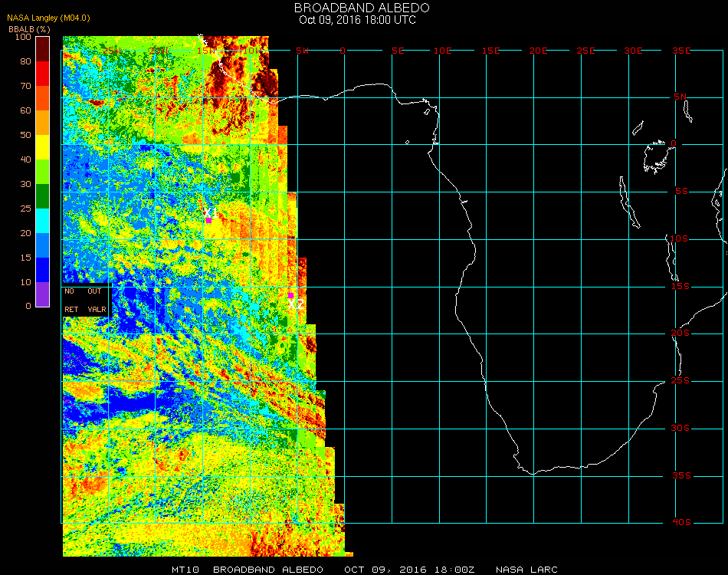Click the cyan 20-25 legend swatch
The width and height of the screenshot is (728, 575).
[43, 221]
